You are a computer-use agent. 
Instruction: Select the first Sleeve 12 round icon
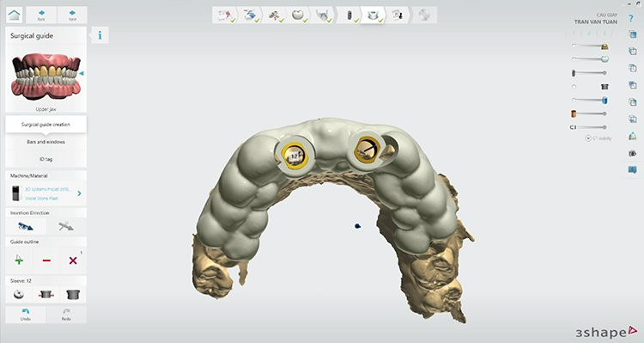click(x=19, y=295)
